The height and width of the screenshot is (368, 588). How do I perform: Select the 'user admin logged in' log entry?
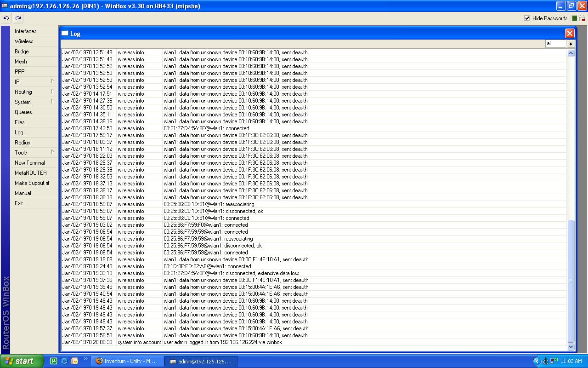click(x=314, y=342)
